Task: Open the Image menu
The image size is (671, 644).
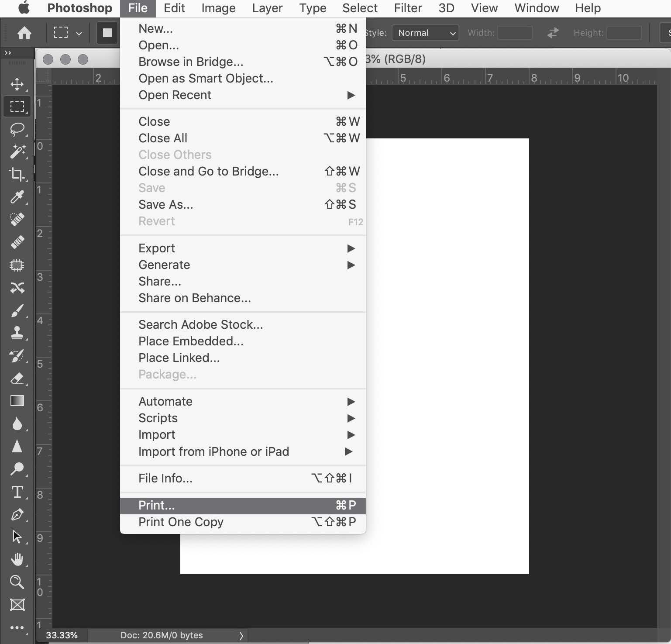Action: pos(218,8)
